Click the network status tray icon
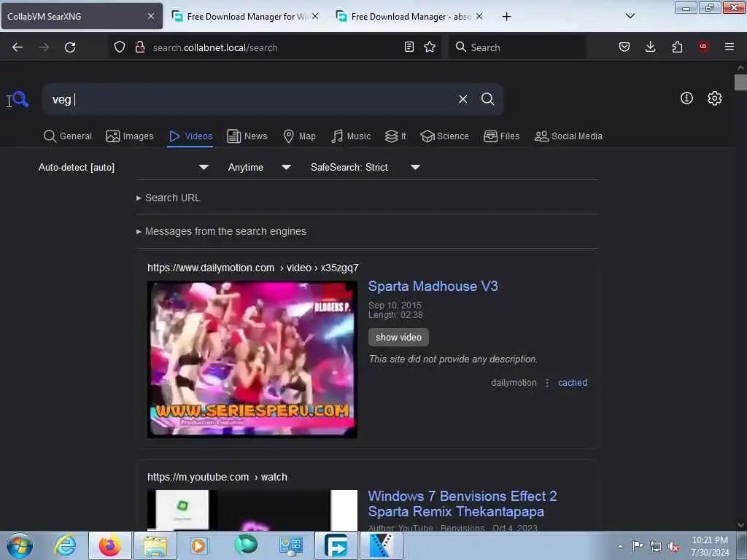The width and height of the screenshot is (747, 560). point(656,546)
